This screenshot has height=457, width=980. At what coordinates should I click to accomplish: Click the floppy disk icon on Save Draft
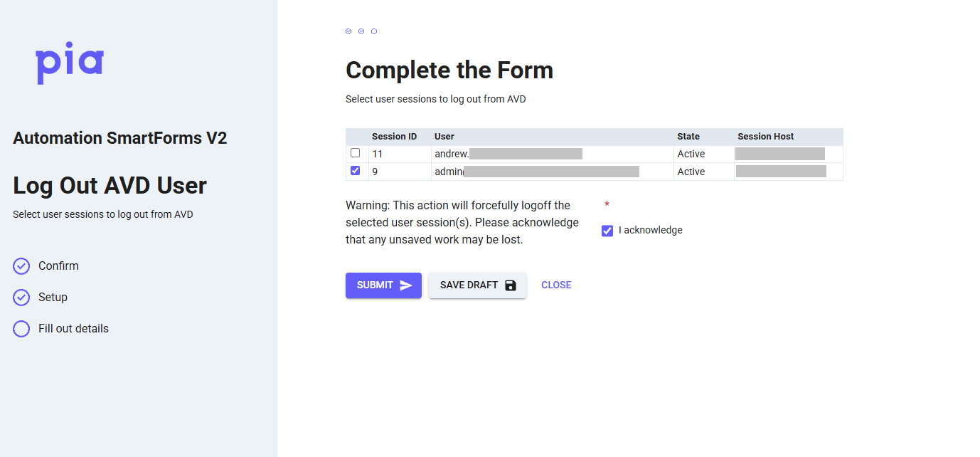[x=510, y=285]
